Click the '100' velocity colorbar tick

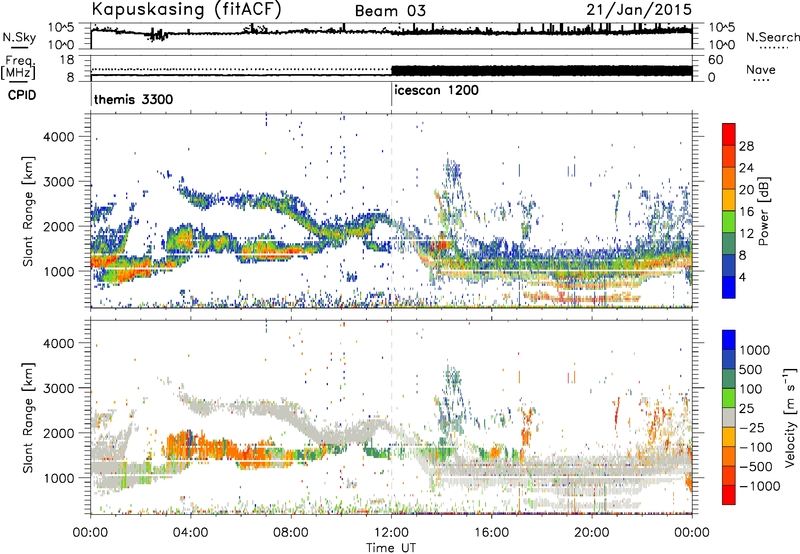click(x=751, y=389)
